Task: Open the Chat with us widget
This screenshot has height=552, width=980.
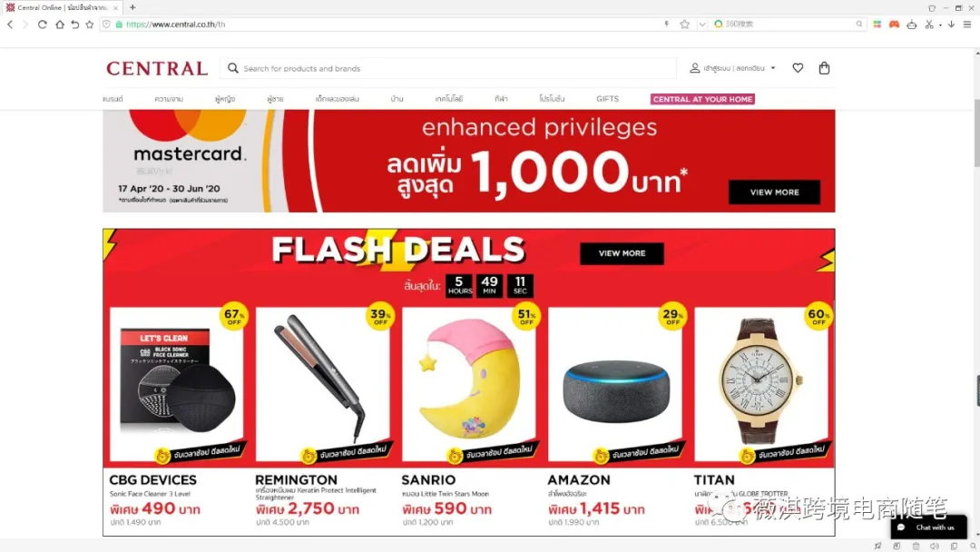Action: (x=928, y=527)
